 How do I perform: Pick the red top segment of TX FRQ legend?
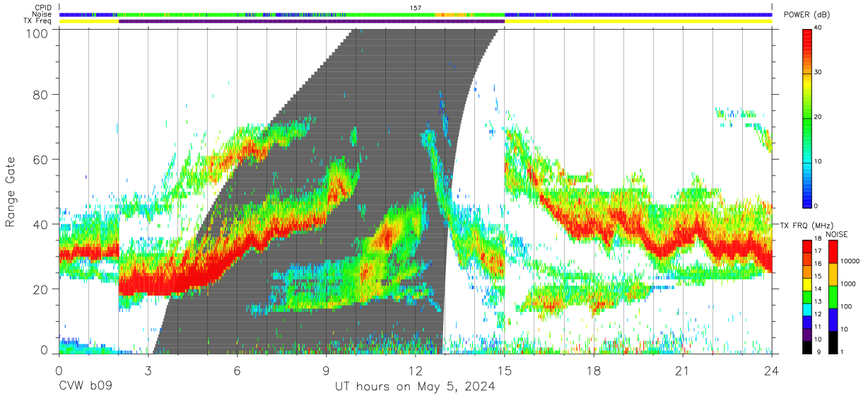click(807, 245)
